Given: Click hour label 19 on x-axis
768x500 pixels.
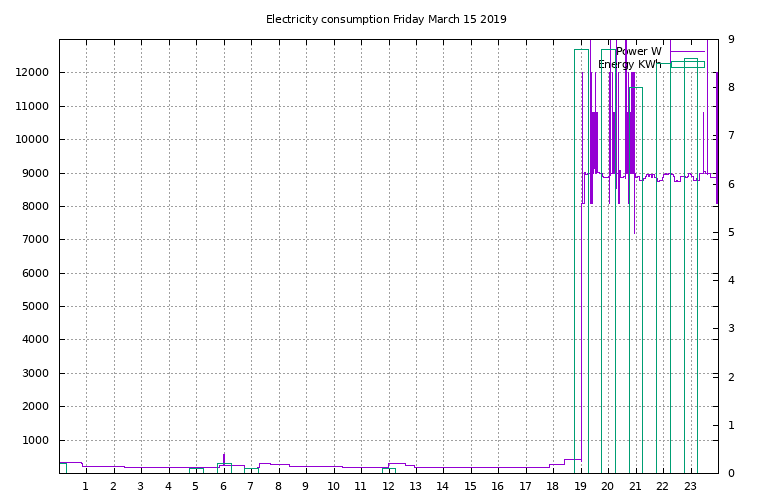Looking at the screenshot, I should [x=580, y=486].
